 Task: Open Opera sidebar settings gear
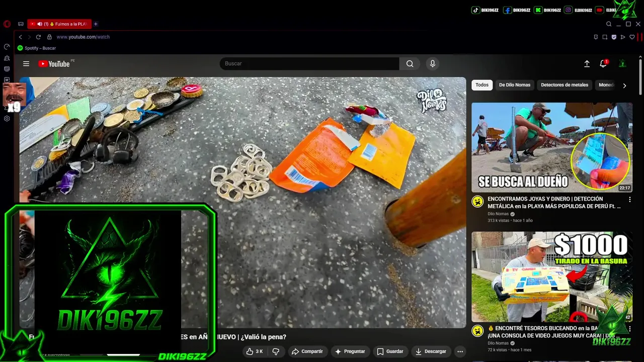(x=7, y=119)
